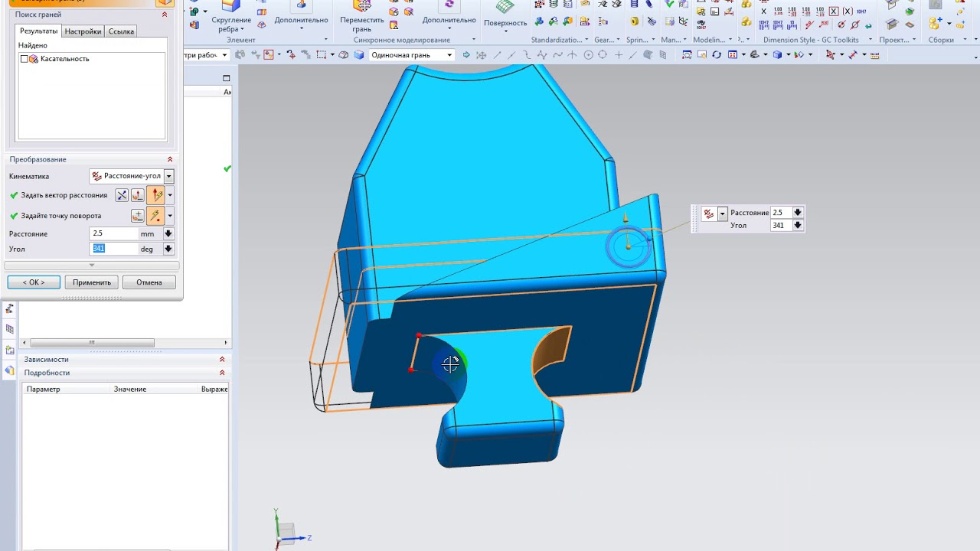The image size is (980, 551).
Task: Confirm with the < OK > button
Action: tap(34, 282)
